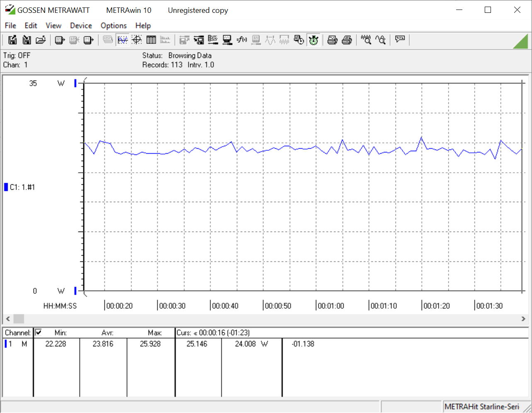Click the cursor value 24.008
532x413 pixels.
(x=245, y=344)
